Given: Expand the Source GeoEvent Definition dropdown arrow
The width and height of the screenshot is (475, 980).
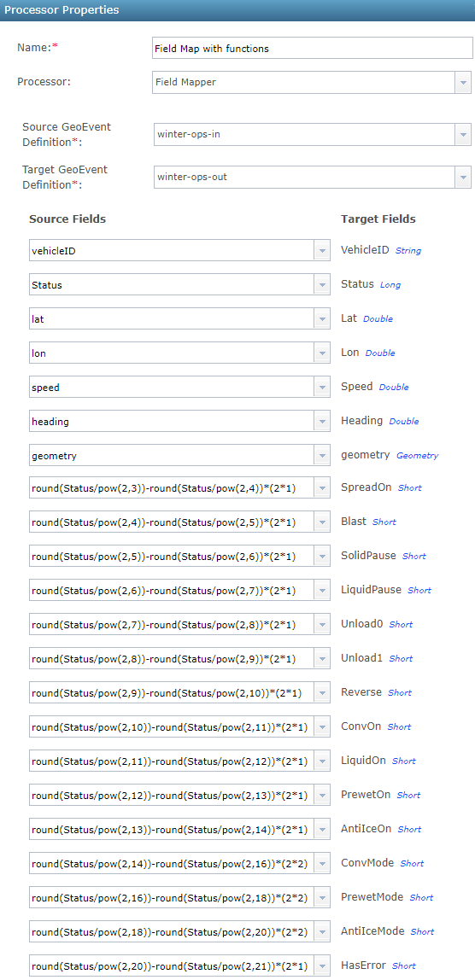Looking at the screenshot, I should click(463, 134).
